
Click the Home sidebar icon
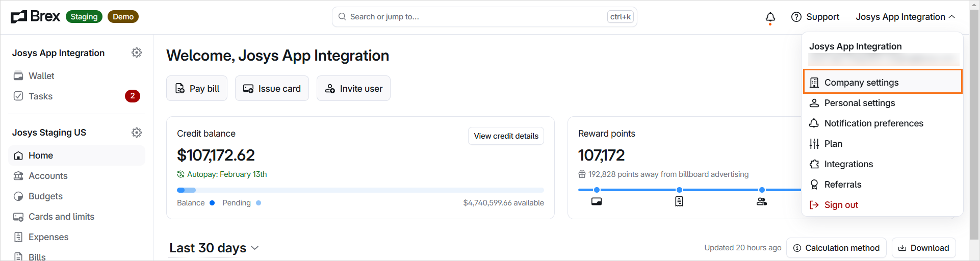click(x=18, y=155)
